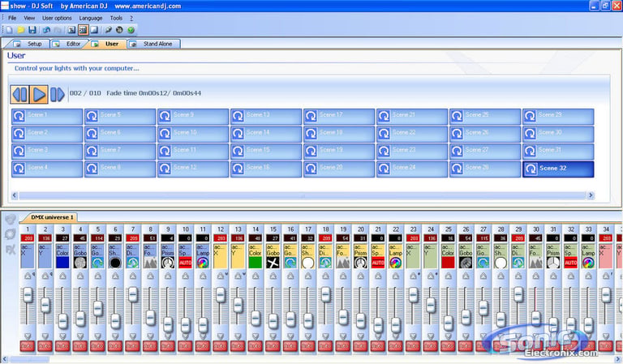Decrease channel 20 using its down arrow

(x=360, y=336)
